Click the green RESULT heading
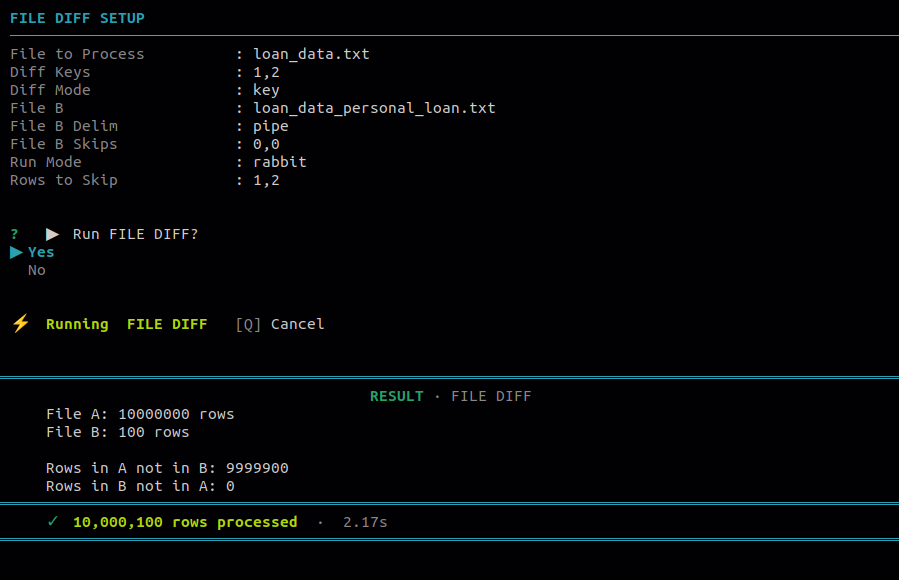The width and height of the screenshot is (899, 580). [397, 397]
